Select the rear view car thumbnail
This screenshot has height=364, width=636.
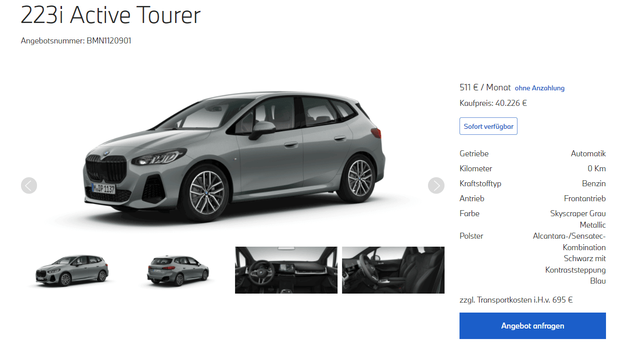[179, 270]
